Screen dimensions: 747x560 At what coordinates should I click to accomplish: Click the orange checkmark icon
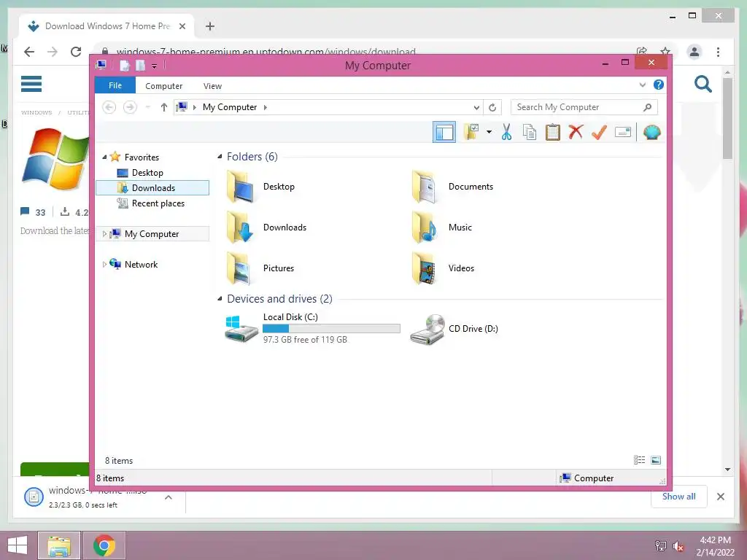tap(599, 132)
